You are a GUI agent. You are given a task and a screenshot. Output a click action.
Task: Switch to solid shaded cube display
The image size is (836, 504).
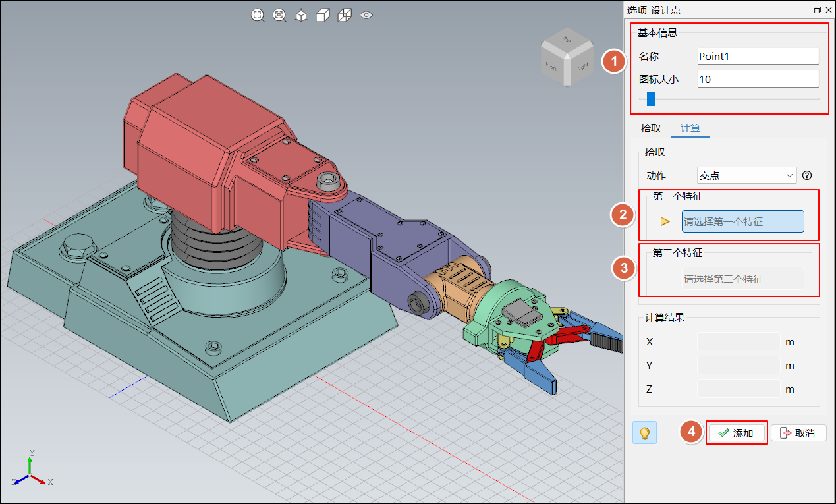coord(323,15)
